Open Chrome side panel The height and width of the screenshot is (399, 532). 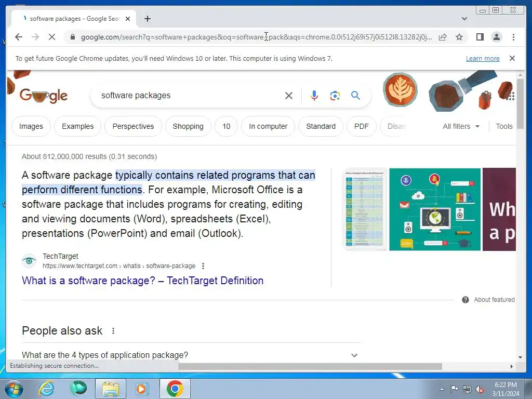480,37
